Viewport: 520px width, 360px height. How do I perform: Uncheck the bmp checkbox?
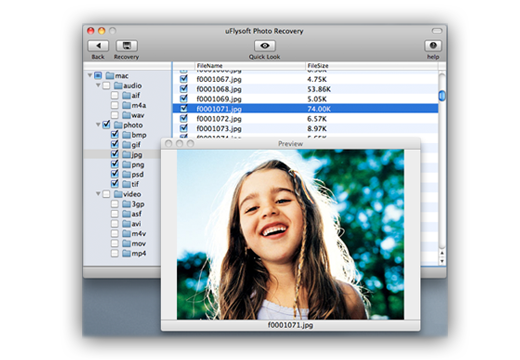pyautogui.click(x=115, y=135)
